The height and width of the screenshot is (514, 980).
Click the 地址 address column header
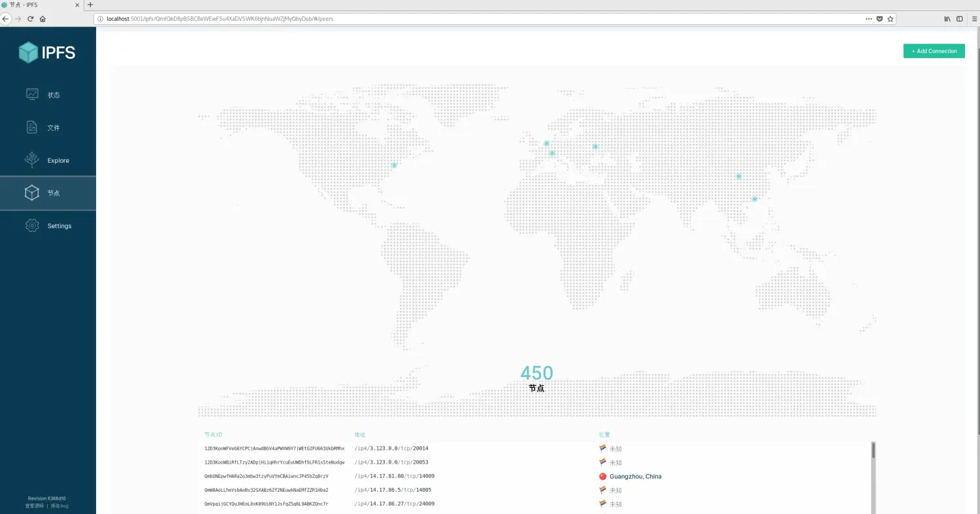point(360,434)
